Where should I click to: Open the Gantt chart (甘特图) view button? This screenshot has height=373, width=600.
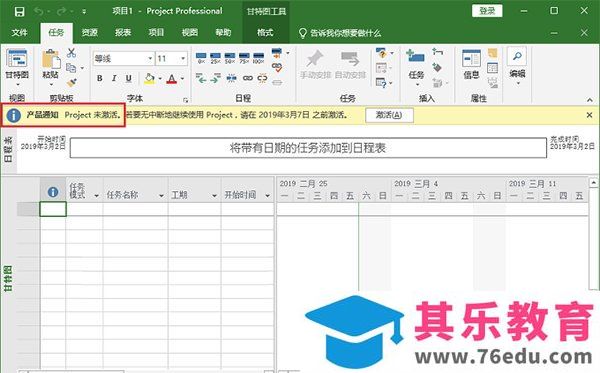[17, 66]
